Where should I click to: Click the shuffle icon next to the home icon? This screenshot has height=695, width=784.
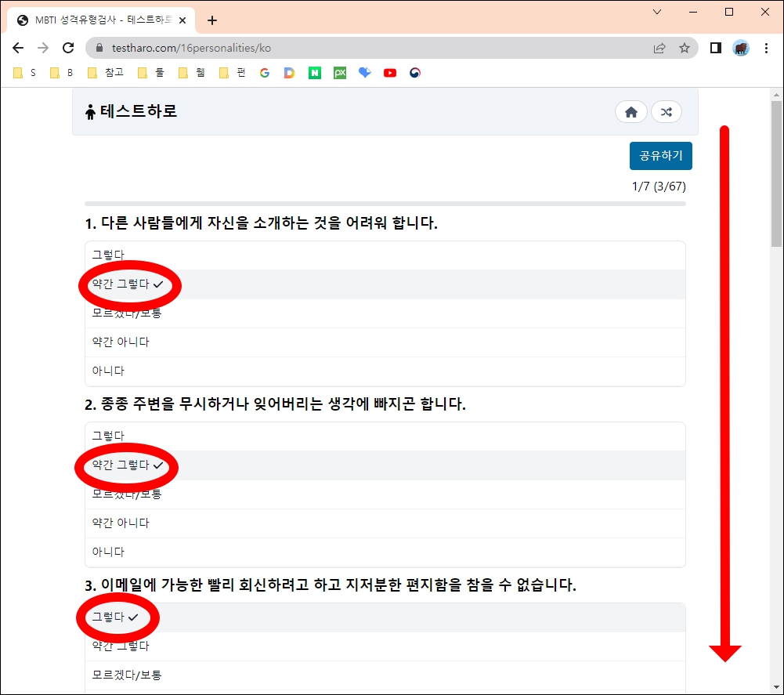pos(667,112)
